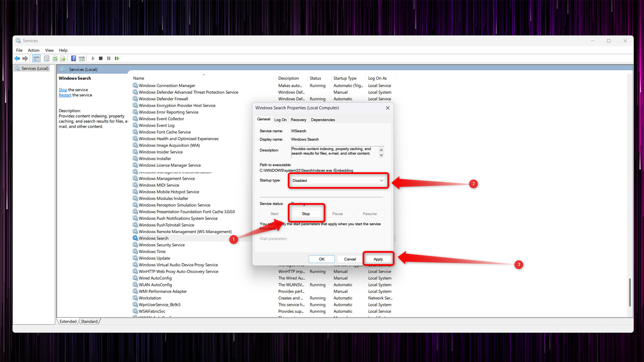Screen dimensions: 644x362
Task: Sort by Startup Type column header
Action: [349, 78]
